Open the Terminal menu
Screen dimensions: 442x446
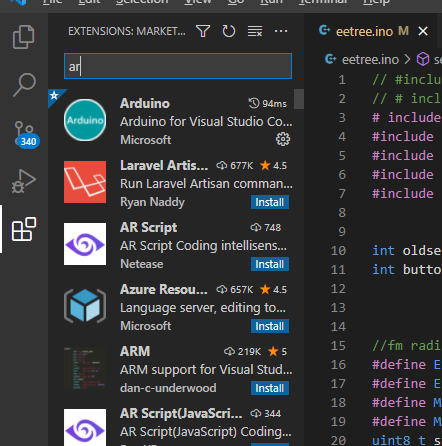[x=323, y=2]
